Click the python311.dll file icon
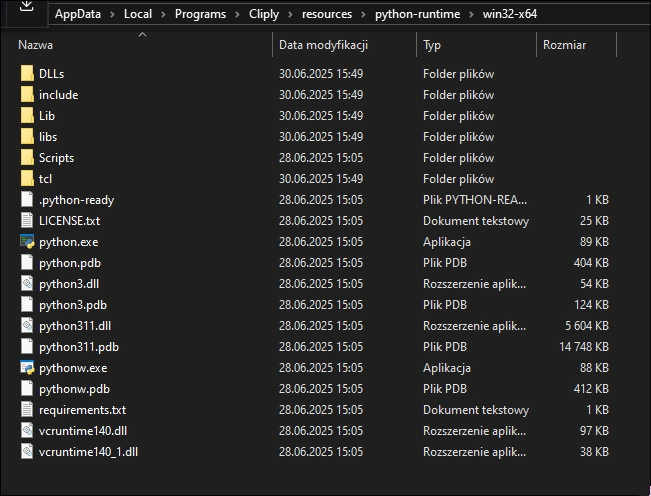Screen dimensions: 651x496 pos(27,326)
